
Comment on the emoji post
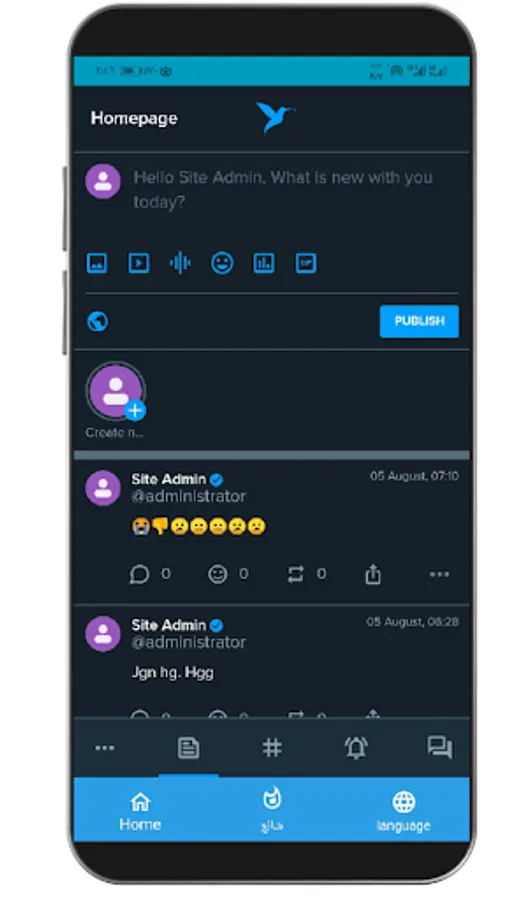[x=140, y=574]
